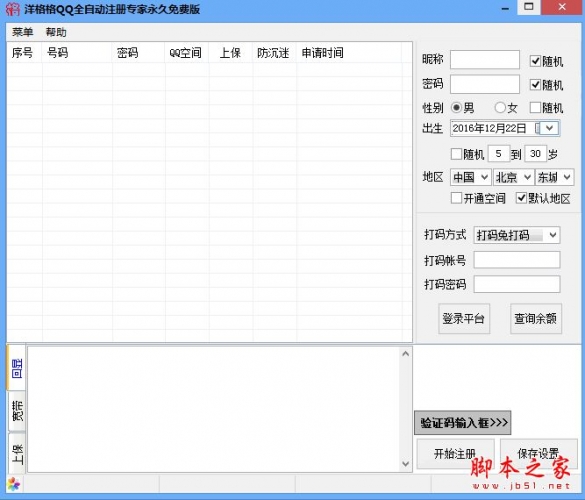Click the 上保 column header
Image resolution: width=585 pixels, height=500 pixels.
231,53
